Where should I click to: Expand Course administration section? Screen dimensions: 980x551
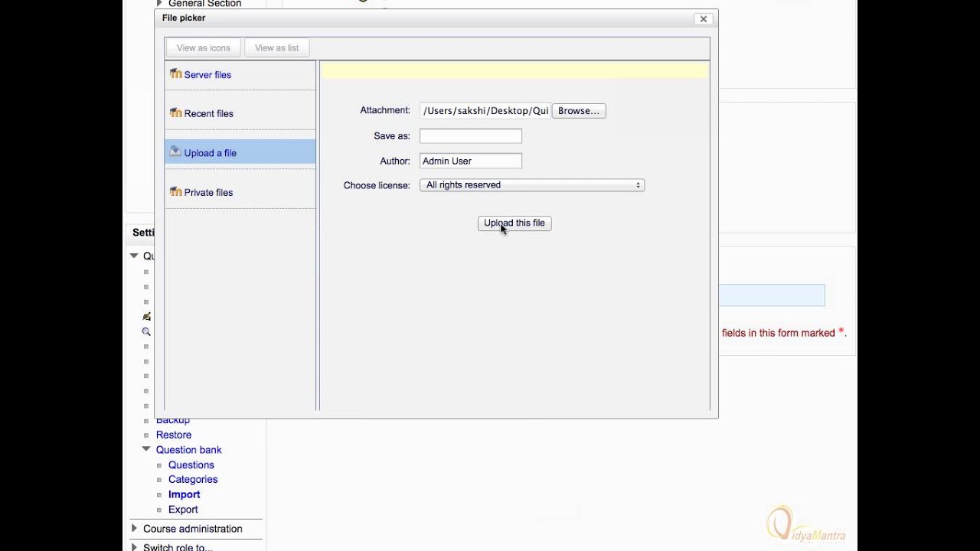pos(134,528)
